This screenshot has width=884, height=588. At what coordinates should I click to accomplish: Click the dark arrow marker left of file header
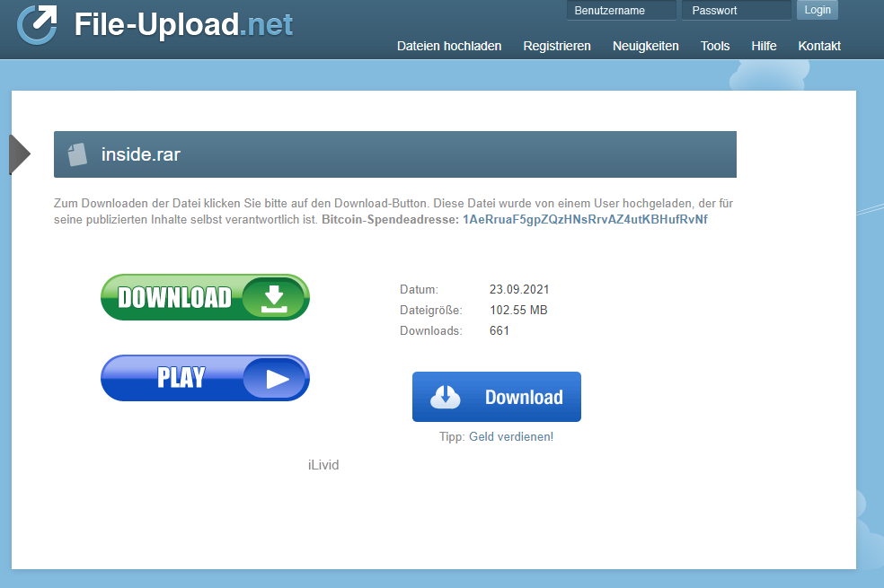20,154
